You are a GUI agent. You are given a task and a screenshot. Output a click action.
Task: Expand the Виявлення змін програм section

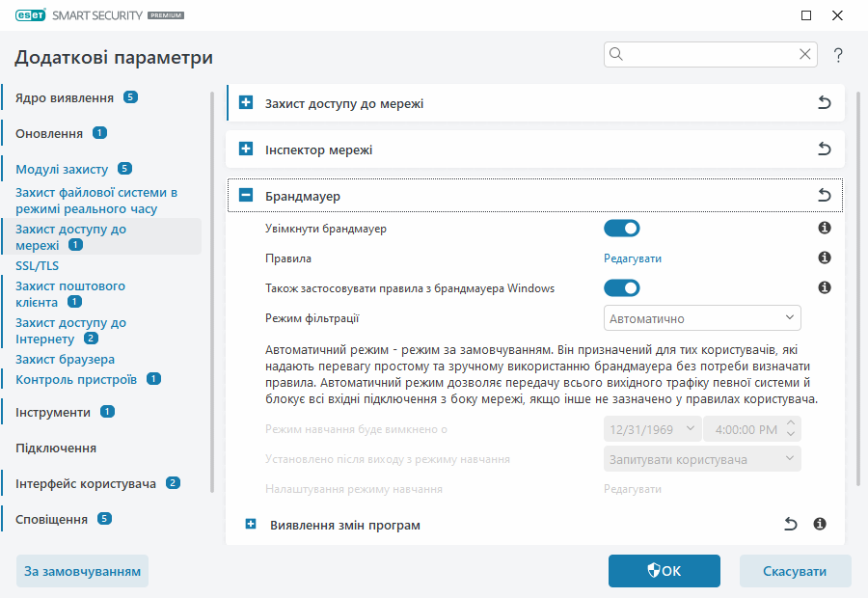coord(251,525)
